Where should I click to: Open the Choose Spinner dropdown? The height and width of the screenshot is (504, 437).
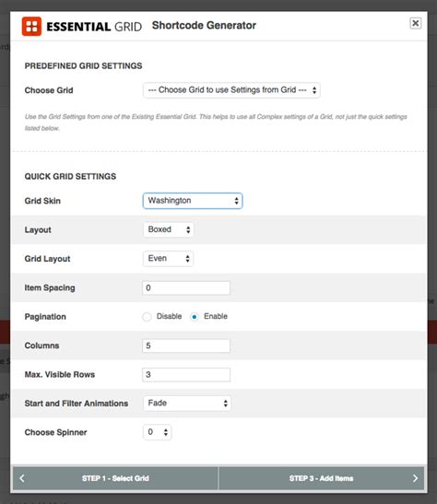coord(157,432)
